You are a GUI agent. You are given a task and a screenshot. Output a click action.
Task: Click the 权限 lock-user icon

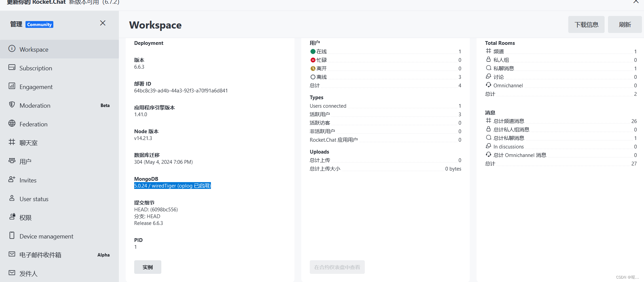(x=12, y=216)
